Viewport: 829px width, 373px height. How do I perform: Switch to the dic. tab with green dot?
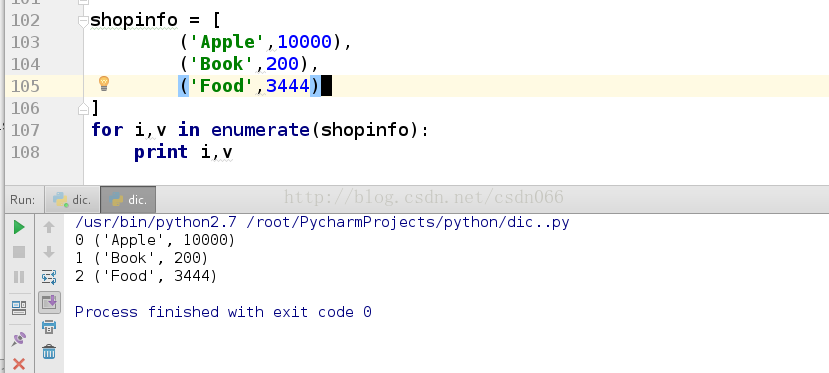[x=73, y=200]
